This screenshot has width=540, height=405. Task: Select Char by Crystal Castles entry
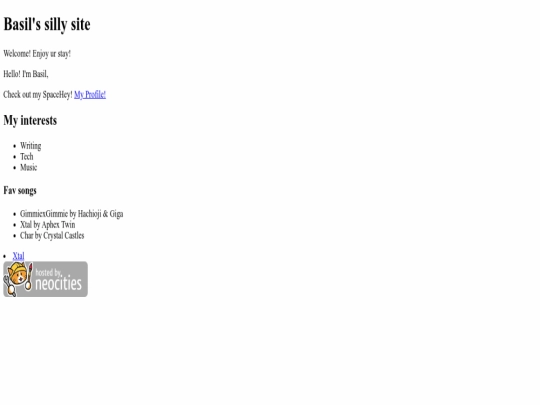(x=52, y=236)
